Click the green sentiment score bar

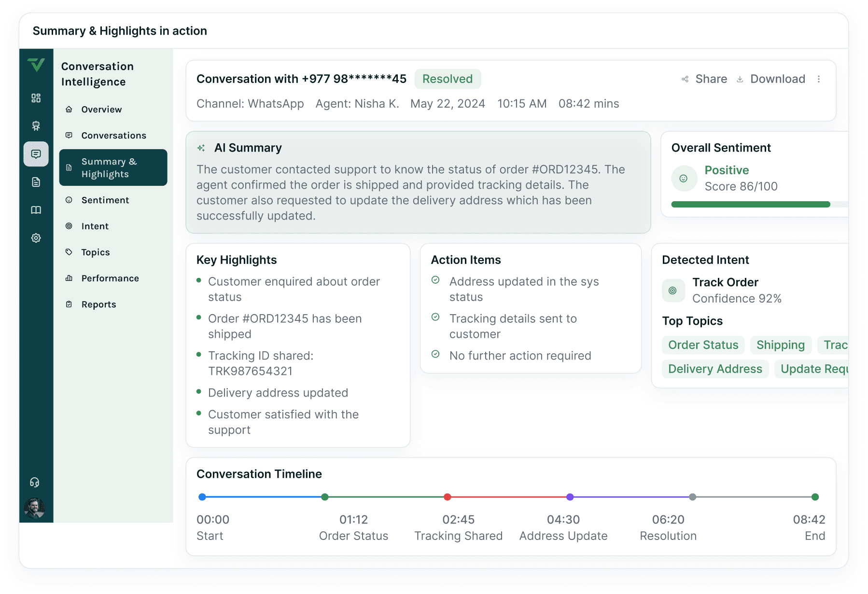coord(751,205)
